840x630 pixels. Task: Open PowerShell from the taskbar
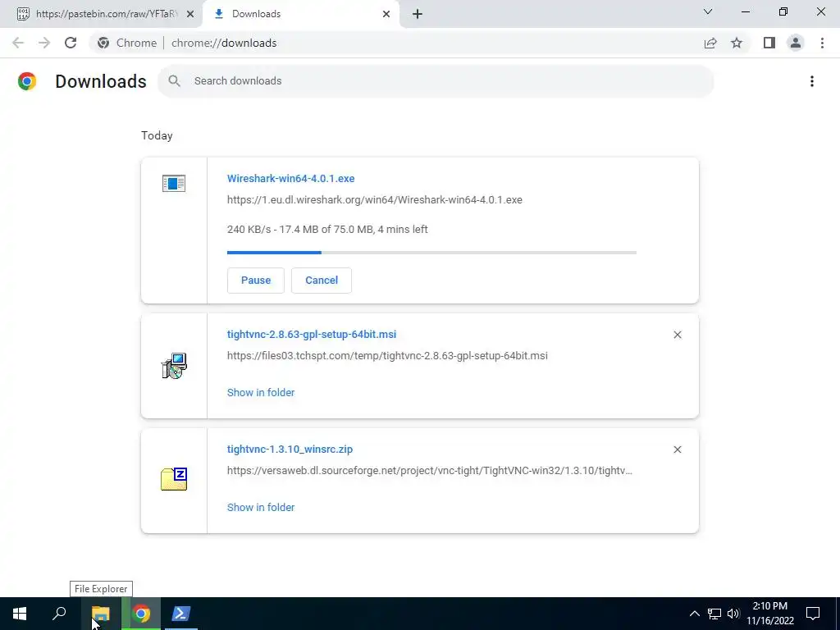[x=180, y=614]
